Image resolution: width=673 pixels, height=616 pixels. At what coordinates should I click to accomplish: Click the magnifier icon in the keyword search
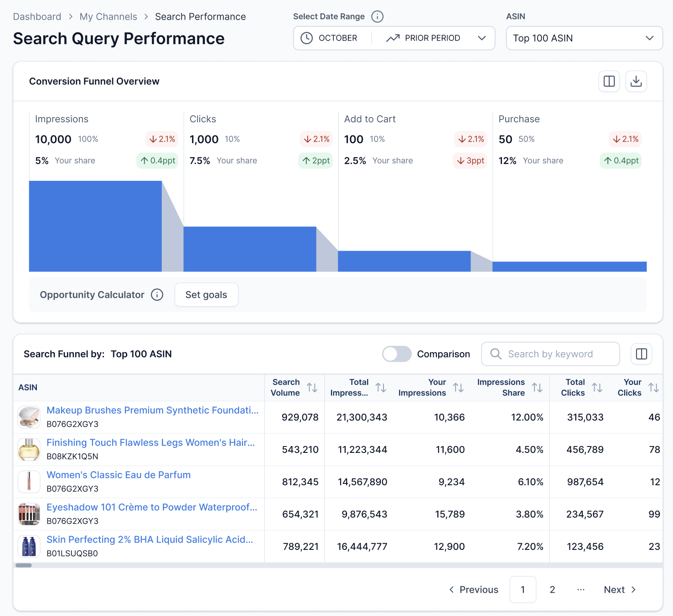coord(496,354)
